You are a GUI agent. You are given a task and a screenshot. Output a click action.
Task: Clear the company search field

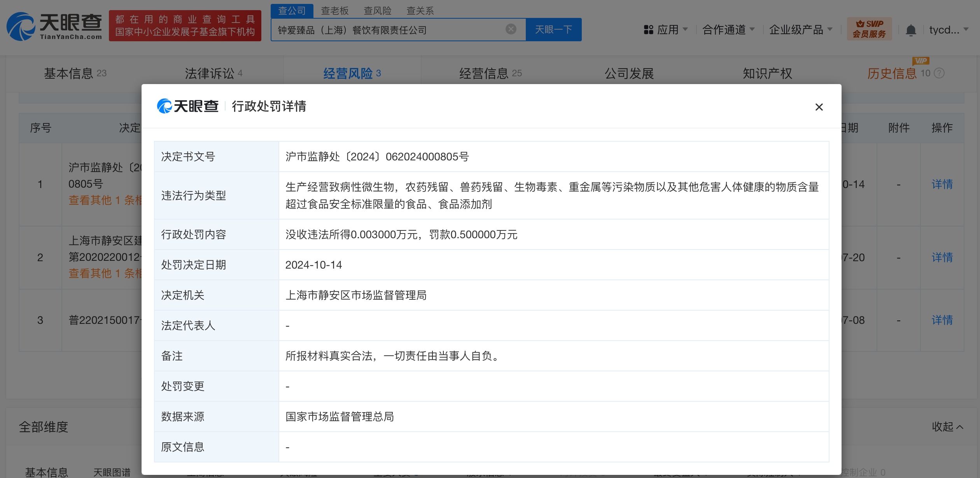click(x=511, y=29)
